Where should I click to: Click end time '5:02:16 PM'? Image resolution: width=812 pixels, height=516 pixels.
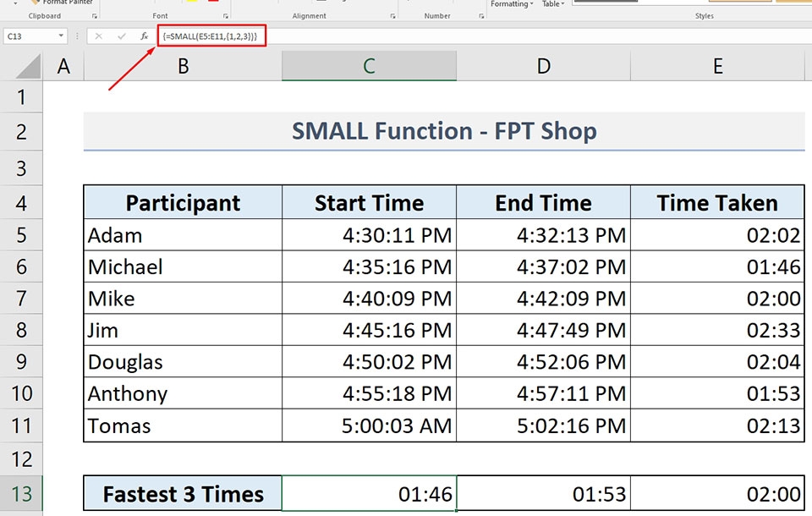543,425
